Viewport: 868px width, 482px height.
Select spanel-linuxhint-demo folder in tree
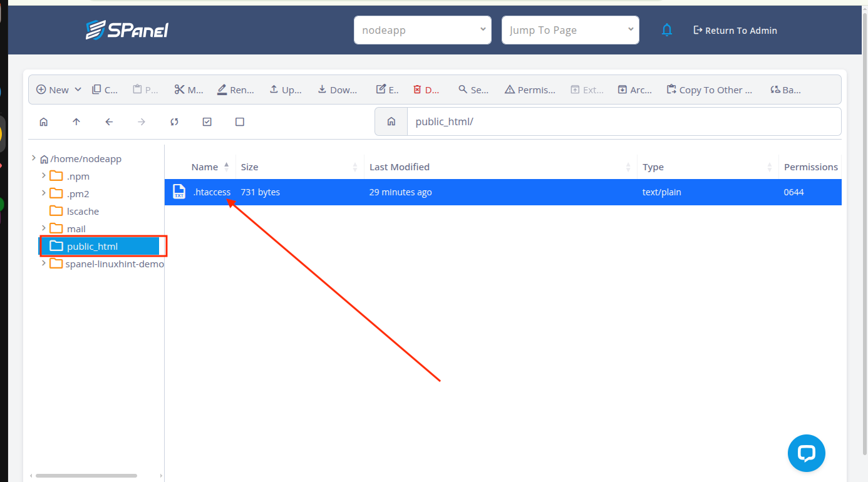(x=106, y=264)
